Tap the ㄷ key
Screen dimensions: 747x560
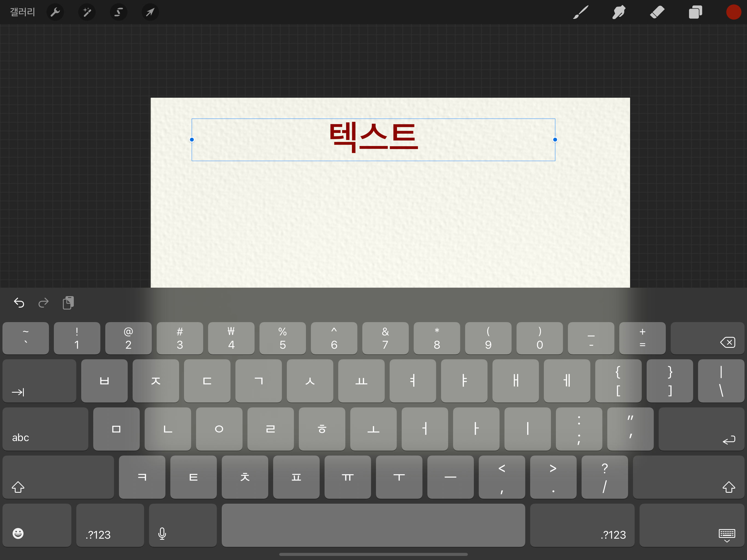coord(207,381)
